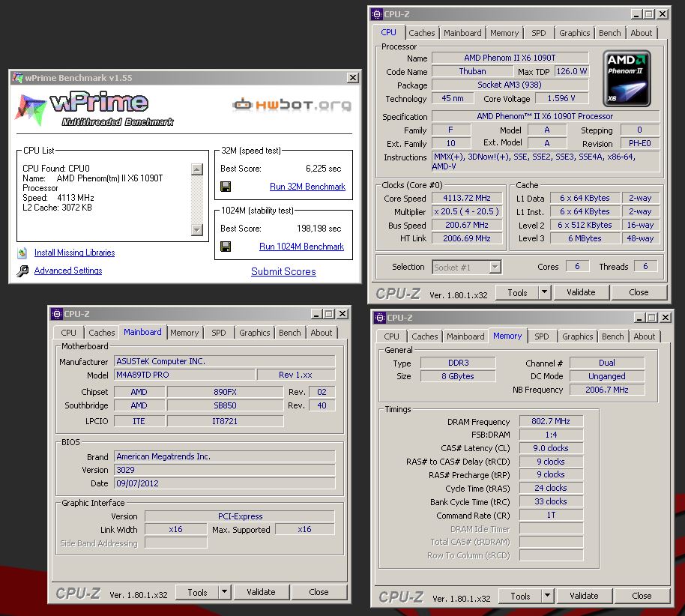Open Advanced Settings link
This screenshot has height=616, width=685.
coord(68,271)
